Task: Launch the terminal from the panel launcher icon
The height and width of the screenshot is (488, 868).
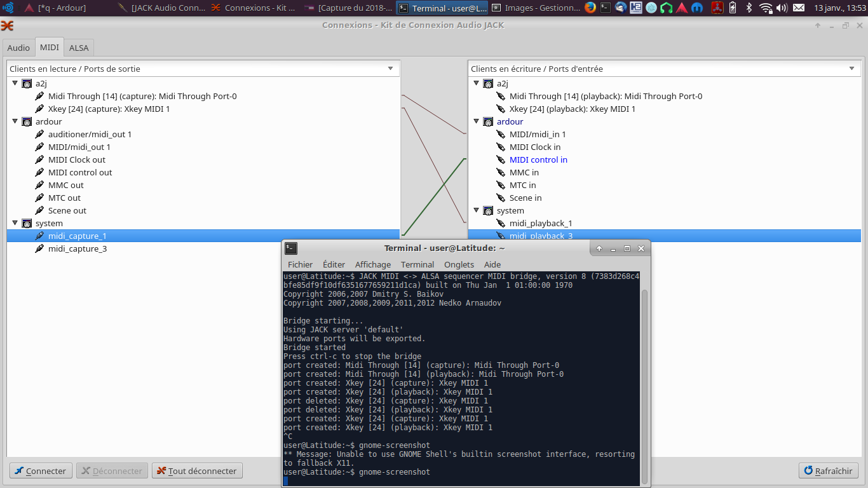Action: [x=606, y=8]
